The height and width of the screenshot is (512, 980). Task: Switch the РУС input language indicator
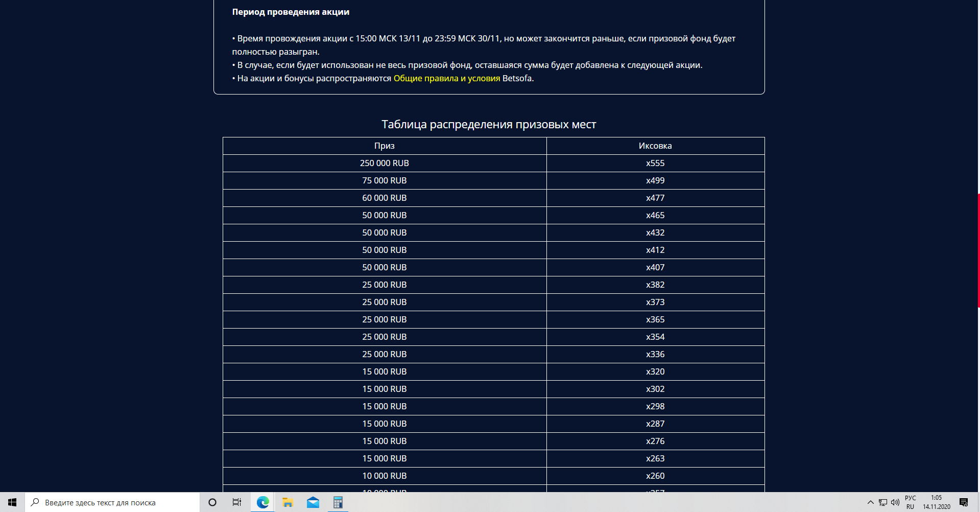[x=911, y=502]
